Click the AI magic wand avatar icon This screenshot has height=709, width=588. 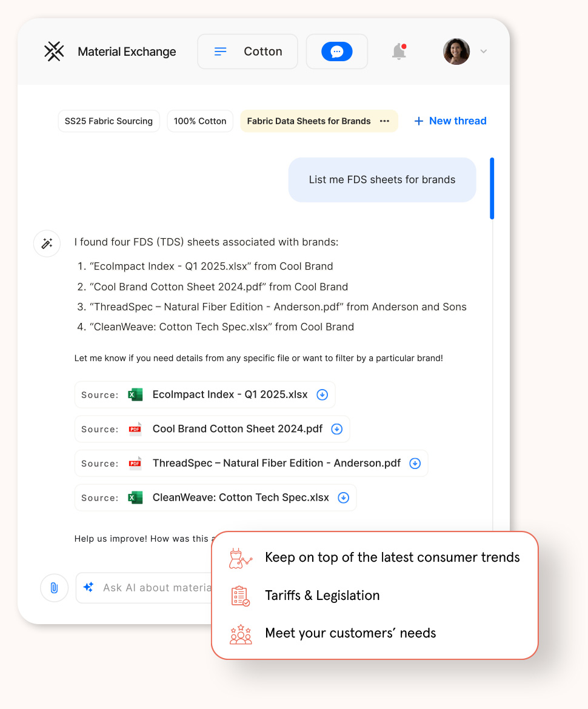click(47, 244)
